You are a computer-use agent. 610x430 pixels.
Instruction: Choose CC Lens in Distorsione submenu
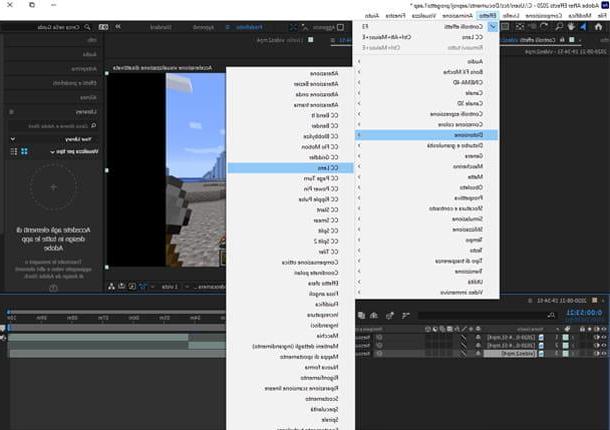tap(290, 168)
